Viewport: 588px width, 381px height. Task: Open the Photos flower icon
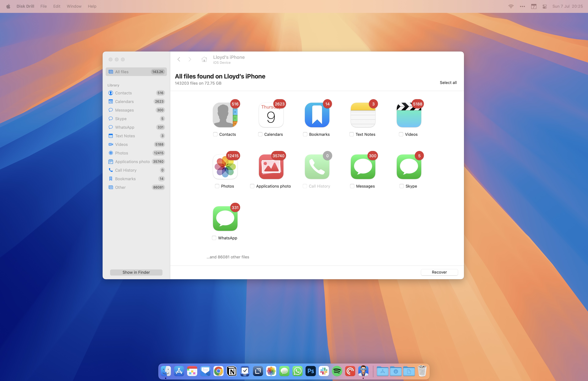(225, 167)
